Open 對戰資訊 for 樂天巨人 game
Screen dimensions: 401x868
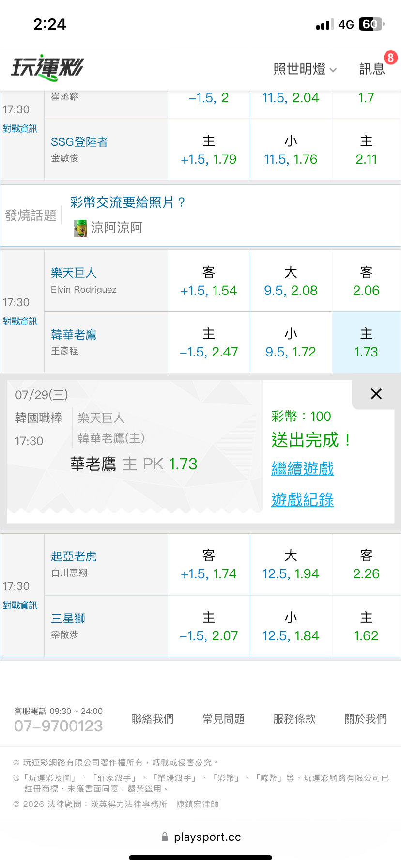pos(20,322)
